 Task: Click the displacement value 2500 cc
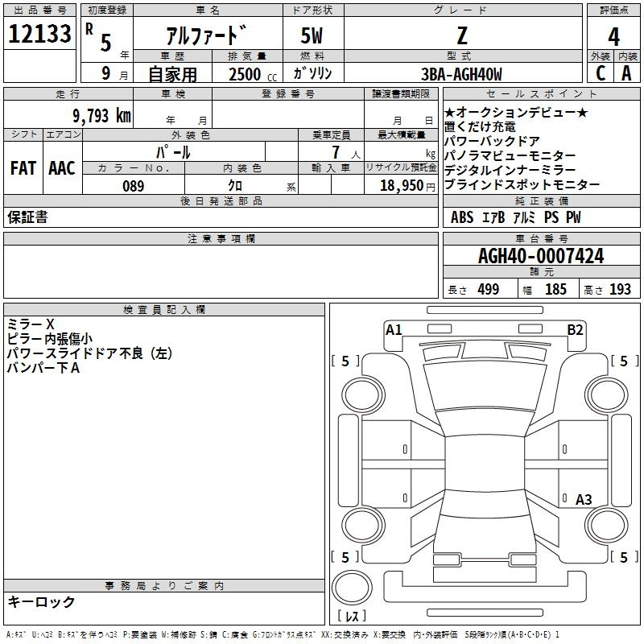pyautogui.click(x=253, y=74)
